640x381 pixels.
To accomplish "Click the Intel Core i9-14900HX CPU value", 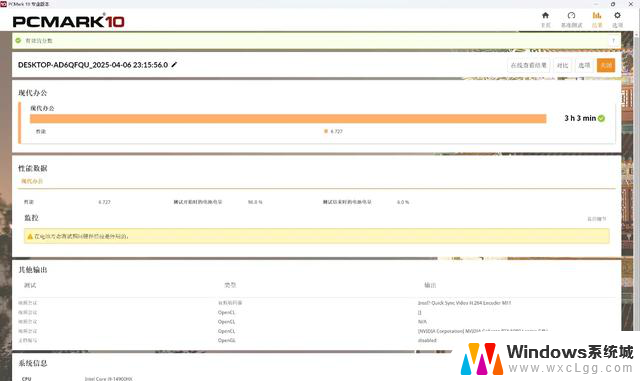I will click(109, 379).
